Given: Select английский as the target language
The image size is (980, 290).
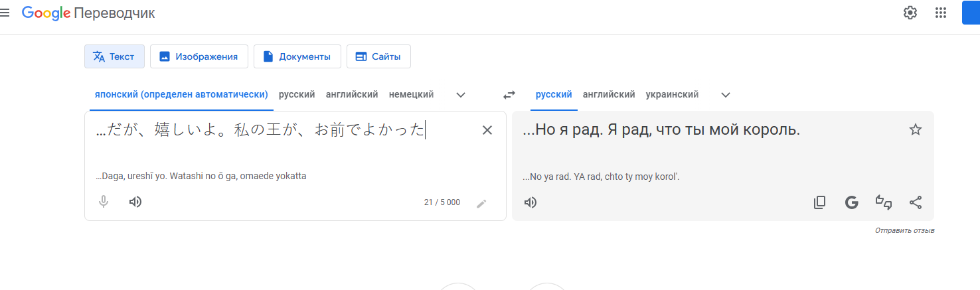Looking at the screenshot, I should pos(609,95).
